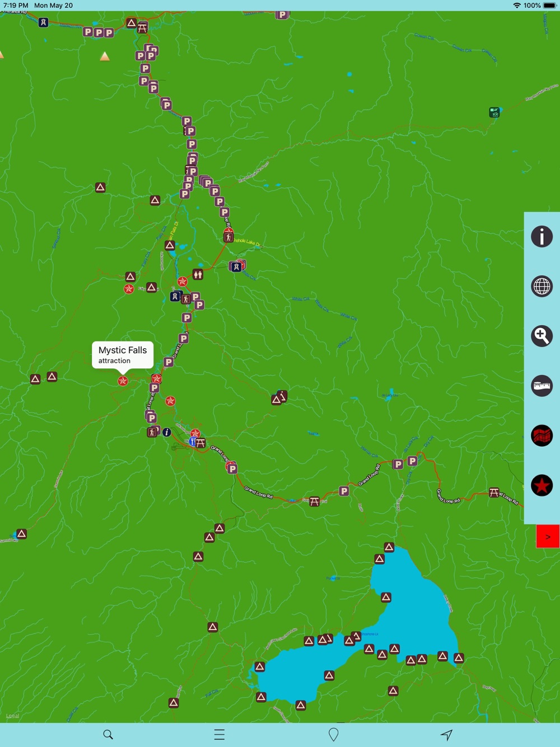Select the campsite at far left edge
The height and width of the screenshot is (747, 560).
tap(21, 534)
